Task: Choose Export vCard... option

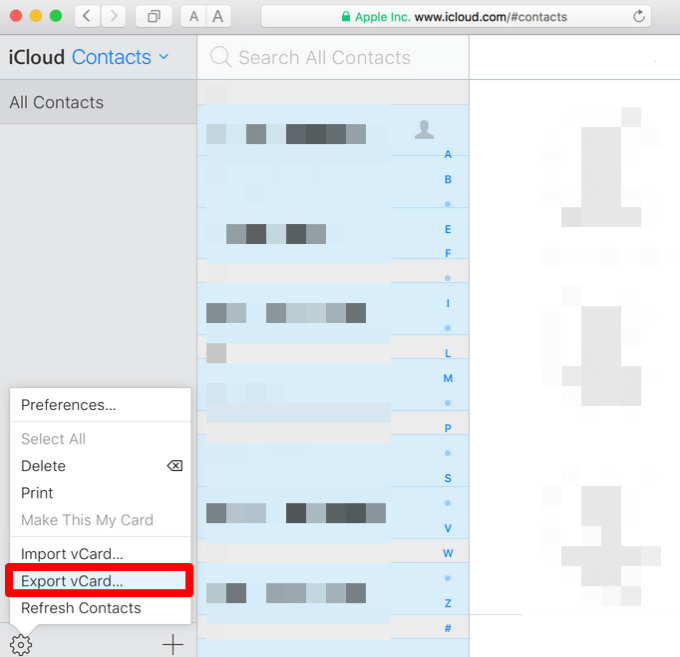Action: 99,581
